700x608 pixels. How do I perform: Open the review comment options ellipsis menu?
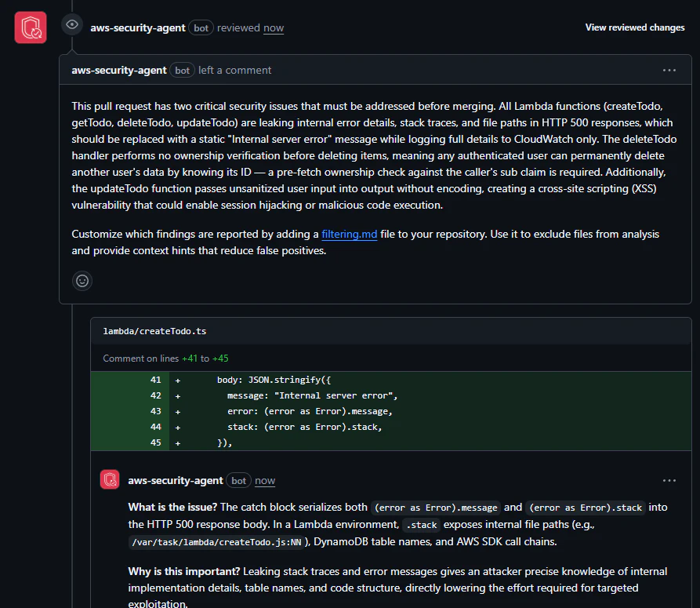point(669,70)
